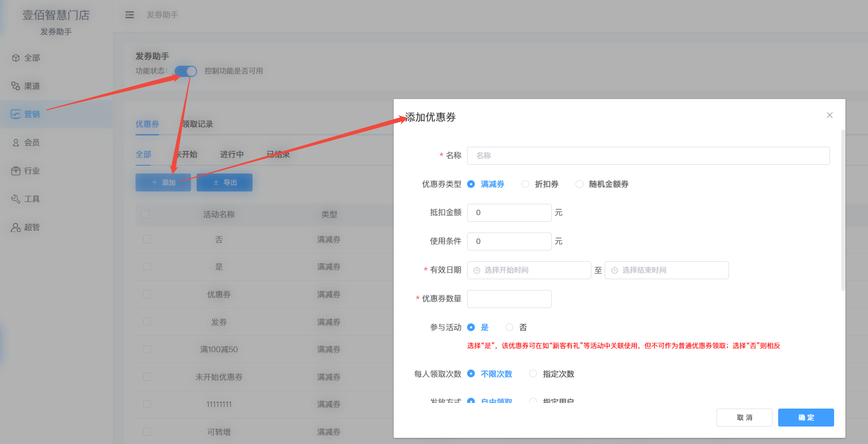Toggle the 功能状态 switch

pyautogui.click(x=185, y=71)
